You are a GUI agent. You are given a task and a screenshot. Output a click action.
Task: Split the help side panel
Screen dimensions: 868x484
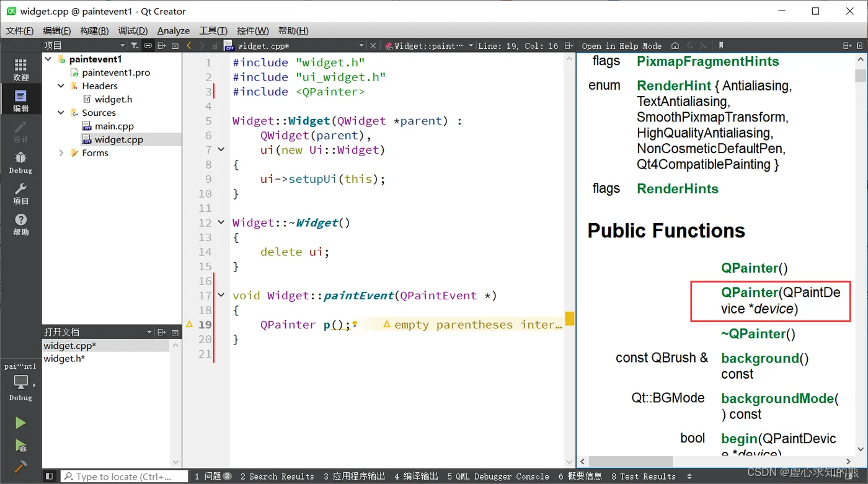848,46
